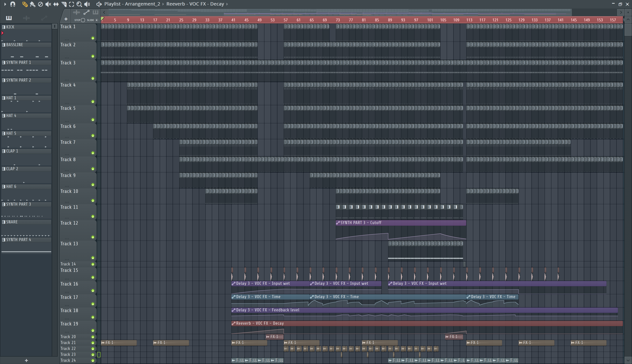Screen dimensions: 632x364
Task: Click the automation curve icon in track header
Action: point(86,13)
